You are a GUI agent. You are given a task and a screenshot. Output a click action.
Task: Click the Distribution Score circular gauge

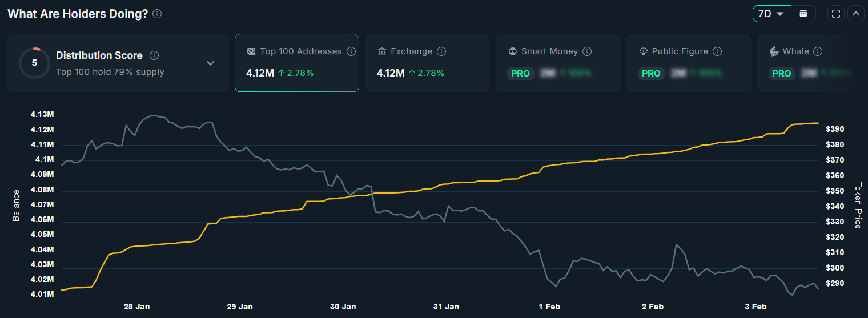(x=34, y=63)
